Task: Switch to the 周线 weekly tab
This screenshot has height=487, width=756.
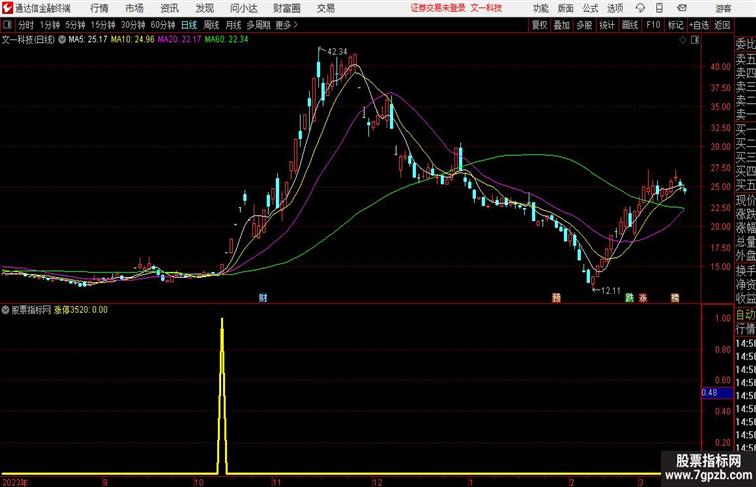Action: (211, 25)
